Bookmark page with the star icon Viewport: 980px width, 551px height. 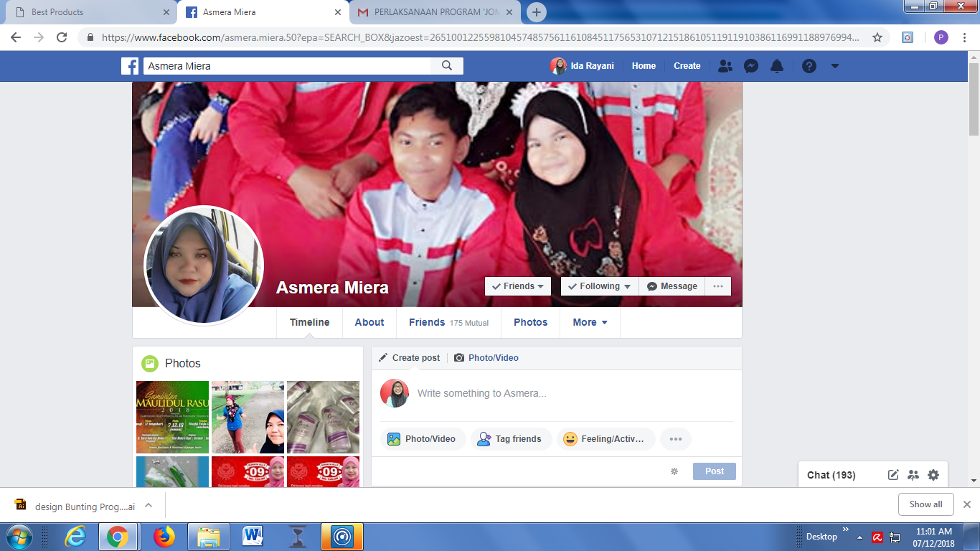click(x=877, y=37)
